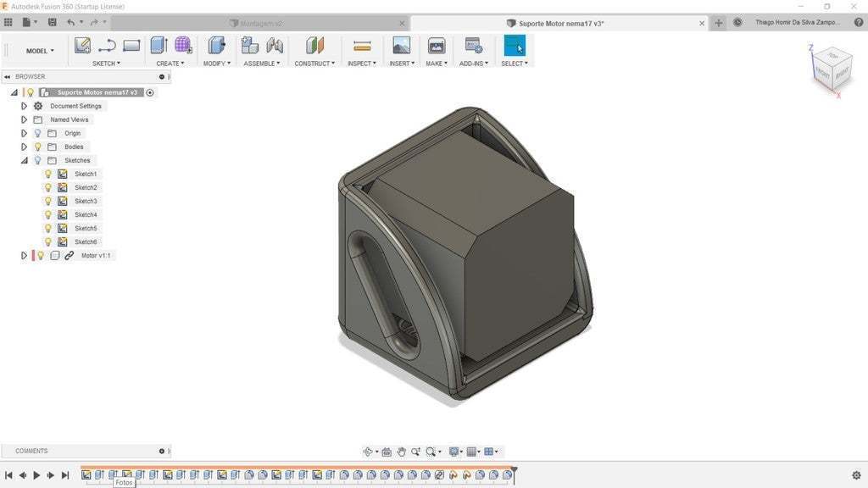Hide the Bodies folder visibility
Image resolution: width=868 pixels, height=488 pixels.
(37, 147)
